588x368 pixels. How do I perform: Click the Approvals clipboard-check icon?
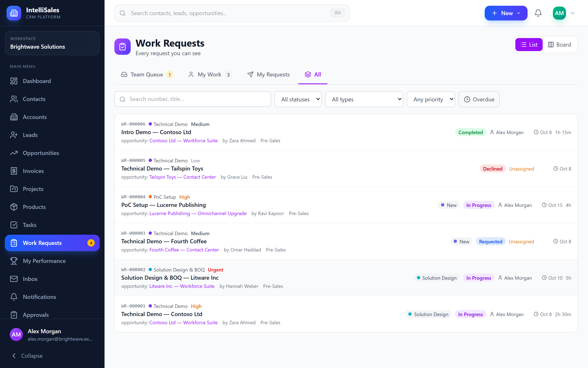pos(14,315)
